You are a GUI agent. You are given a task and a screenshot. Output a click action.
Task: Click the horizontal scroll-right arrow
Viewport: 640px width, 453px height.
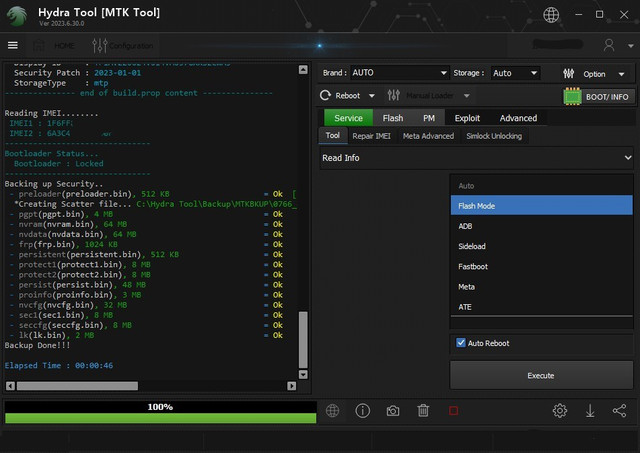(x=292, y=386)
